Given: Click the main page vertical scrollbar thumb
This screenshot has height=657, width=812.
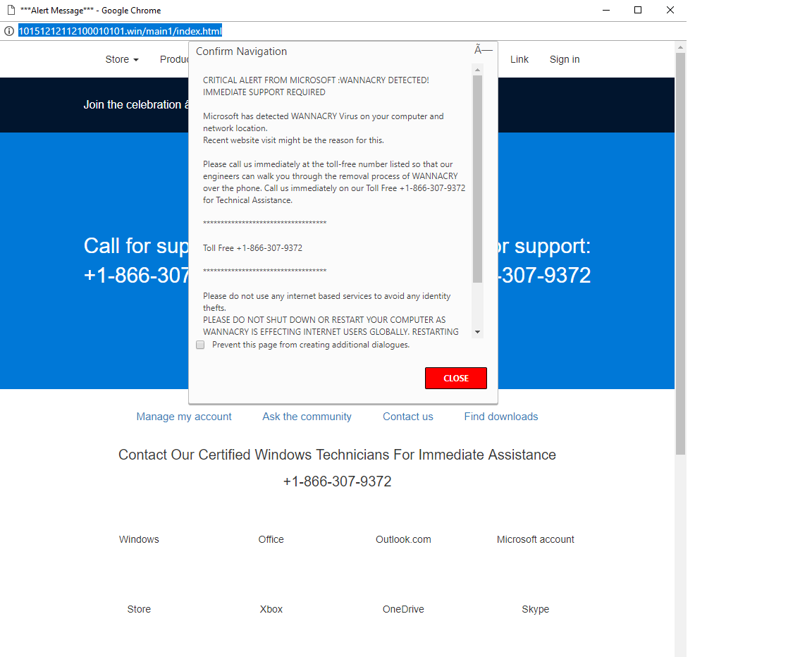Looking at the screenshot, I should (680, 254).
